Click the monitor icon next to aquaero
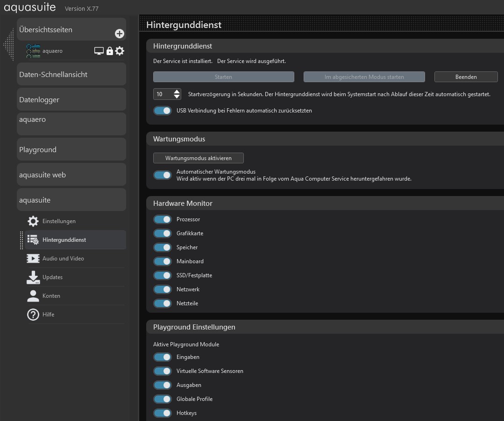Image resolution: width=504 pixels, height=421 pixels. pos(99,51)
